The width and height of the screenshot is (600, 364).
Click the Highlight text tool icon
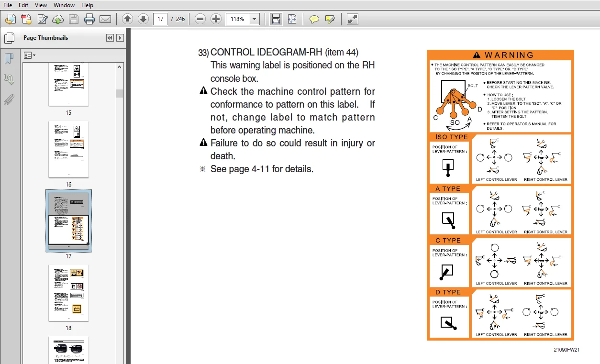click(330, 19)
